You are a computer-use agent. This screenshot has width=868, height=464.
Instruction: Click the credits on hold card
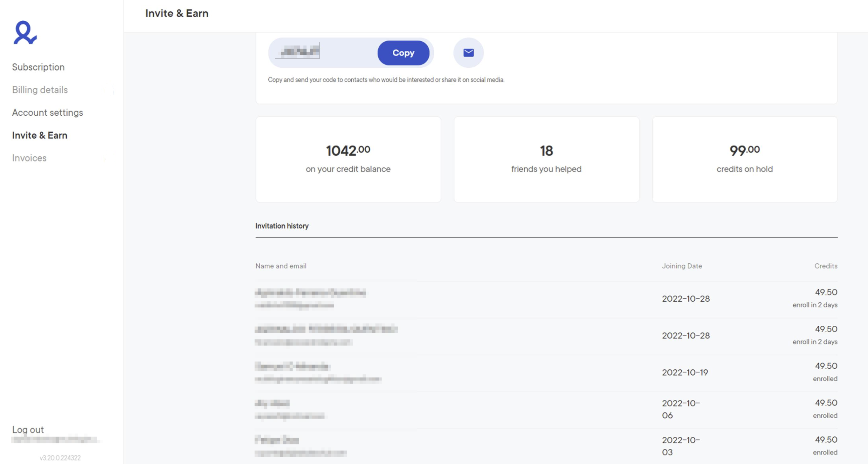(x=744, y=159)
